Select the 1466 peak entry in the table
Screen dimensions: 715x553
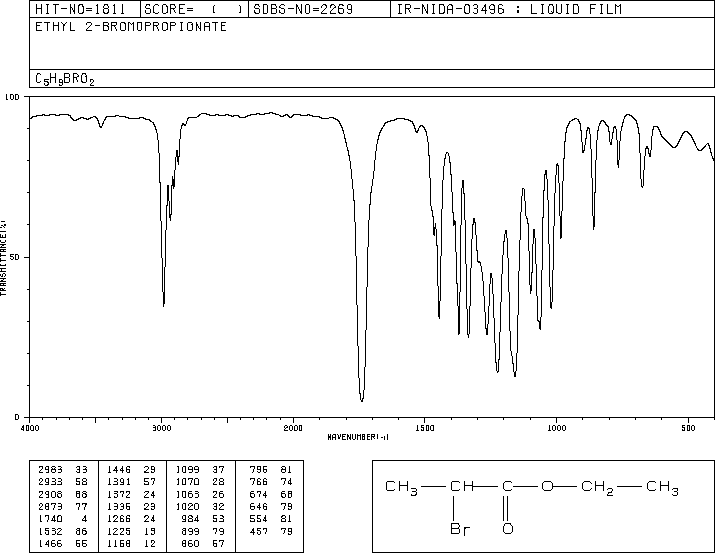(x=63, y=543)
